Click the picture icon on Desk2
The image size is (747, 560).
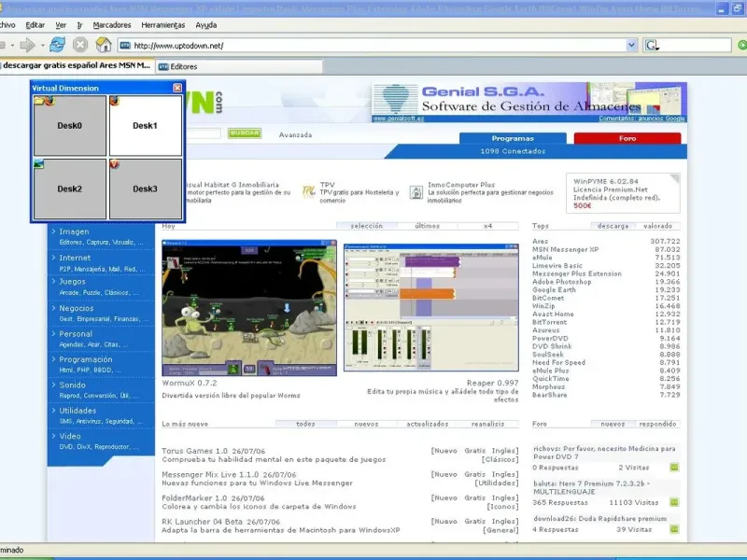[38, 164]
